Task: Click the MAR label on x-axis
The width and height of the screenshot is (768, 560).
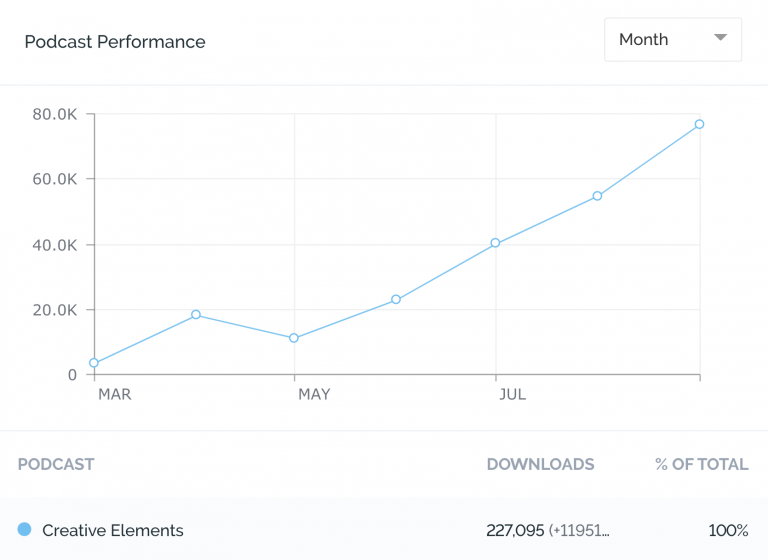Action: (114, 395)
